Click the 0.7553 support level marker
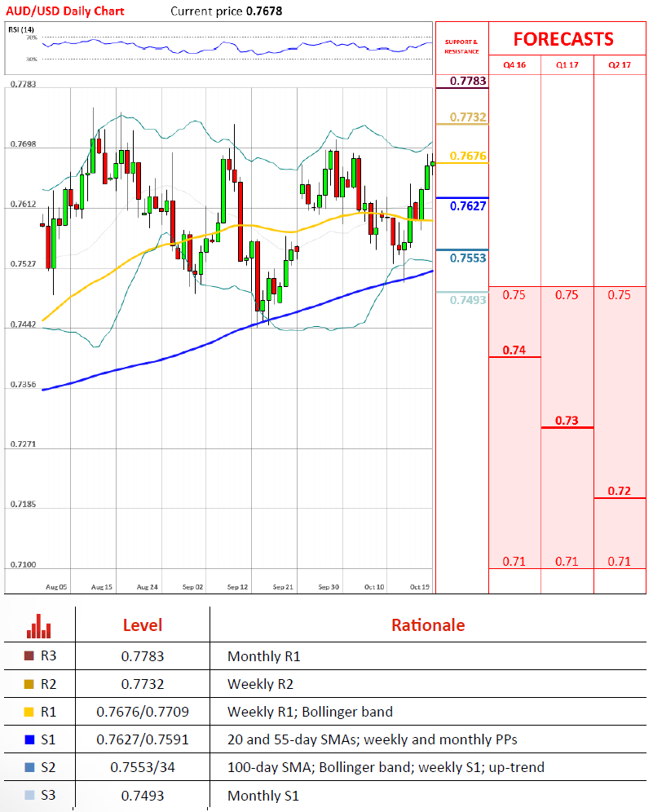 coord(468,258)
